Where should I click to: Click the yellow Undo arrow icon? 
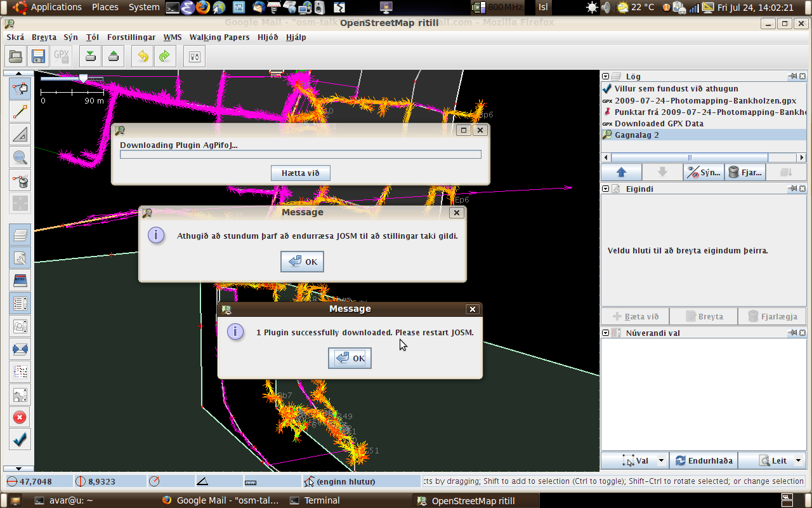(143, 56)
